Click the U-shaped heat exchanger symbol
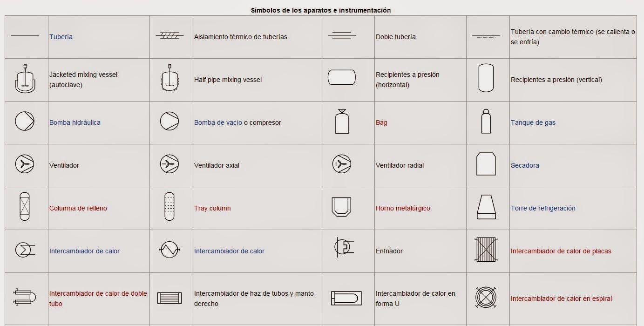Image resolution: width=644 pixels, height=326 pixels. [346, 298]
